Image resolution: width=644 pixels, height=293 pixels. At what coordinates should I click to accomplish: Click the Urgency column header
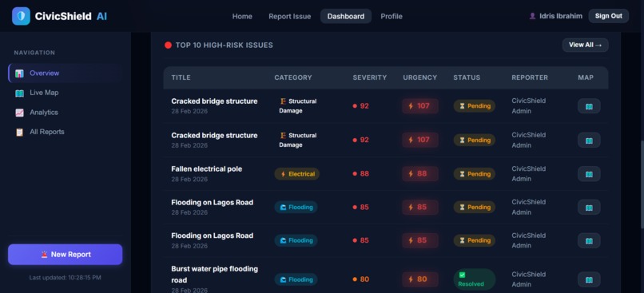tap(420, 77)
